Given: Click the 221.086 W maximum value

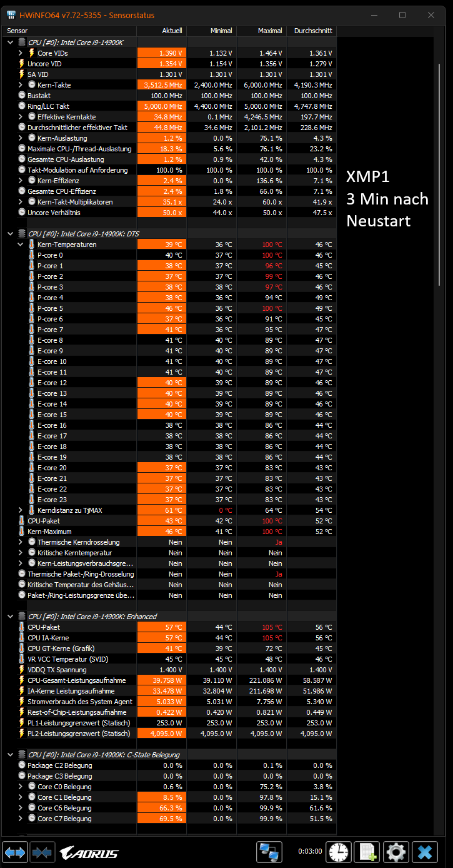Looking at the screenshot, I should pos(266,680).
